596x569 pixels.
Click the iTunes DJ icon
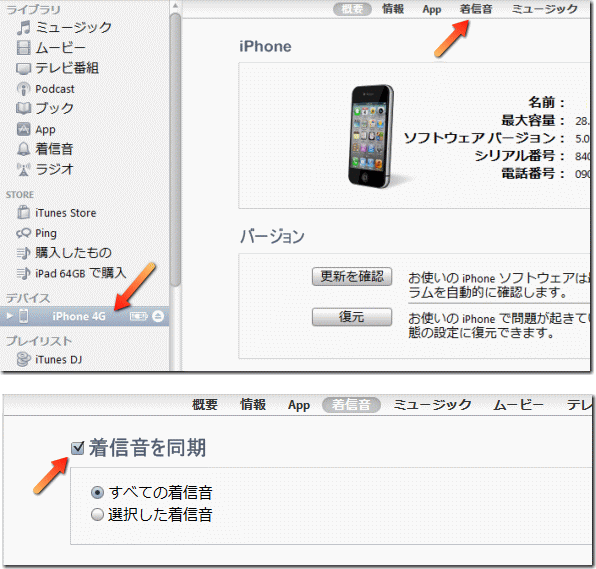point(24,359)
